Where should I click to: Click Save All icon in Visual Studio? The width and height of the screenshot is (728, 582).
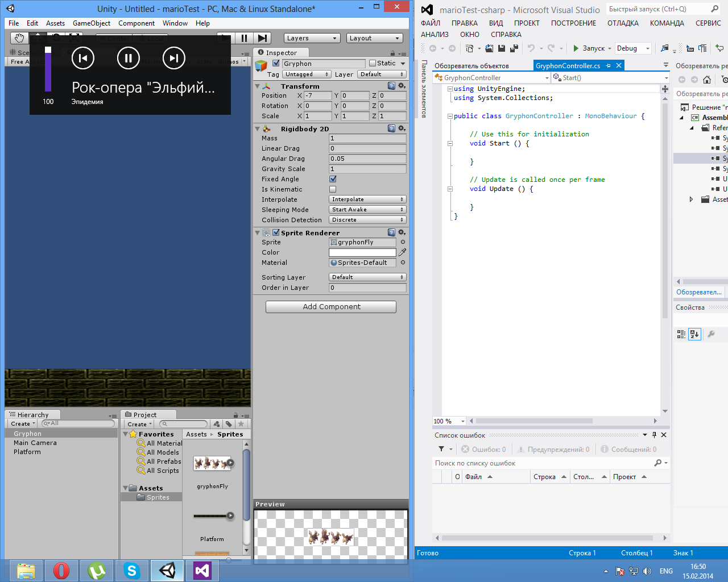pyautogui.click(x=514, y=48)
